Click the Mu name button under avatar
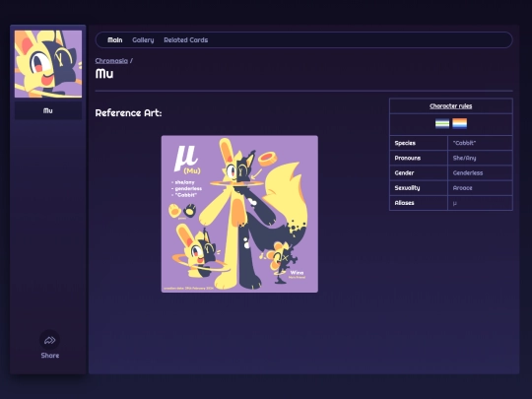 [48, 110]
